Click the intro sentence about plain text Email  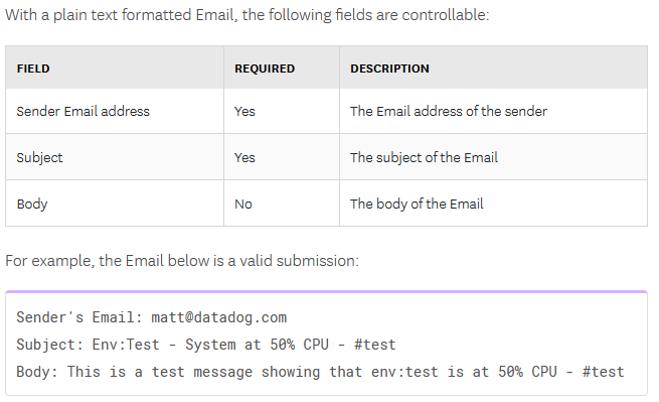pyautogui.click(x=247, y=15)
